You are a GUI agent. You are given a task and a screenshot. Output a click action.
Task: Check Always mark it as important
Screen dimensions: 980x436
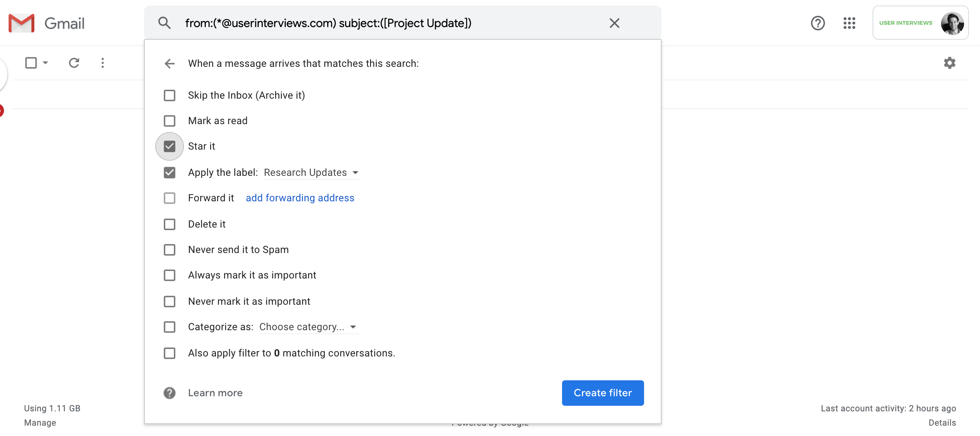tap(170, 275)
